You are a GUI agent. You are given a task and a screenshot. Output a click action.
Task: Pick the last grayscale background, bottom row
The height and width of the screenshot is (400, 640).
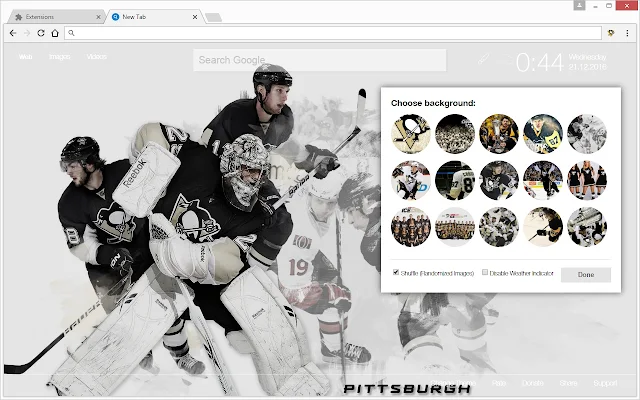[587, 227]
